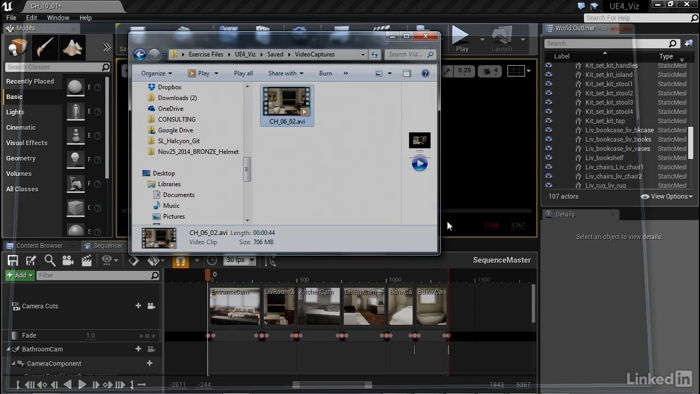This screenshot has width=700, height=394.
Task: Toggle the orange snapping magnet in Sequencer
Action: tap(180, 261)
